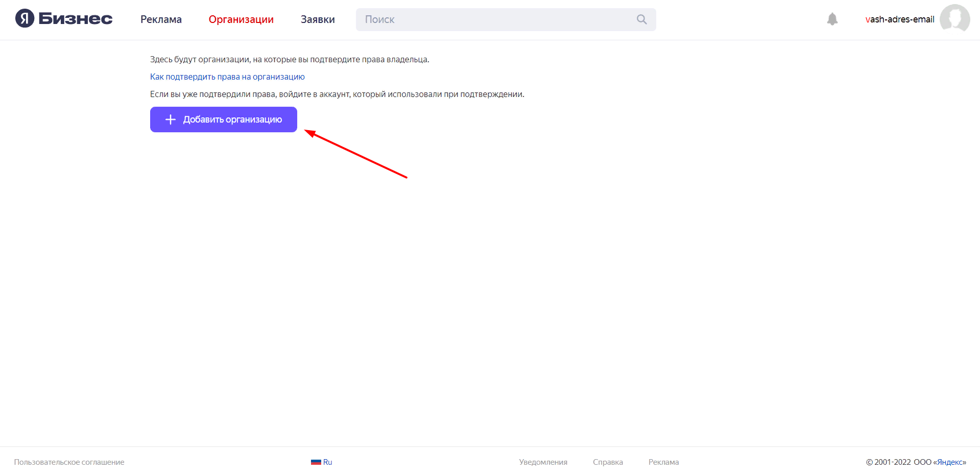Click the Russian flag language icon

(x=316, y=462)
